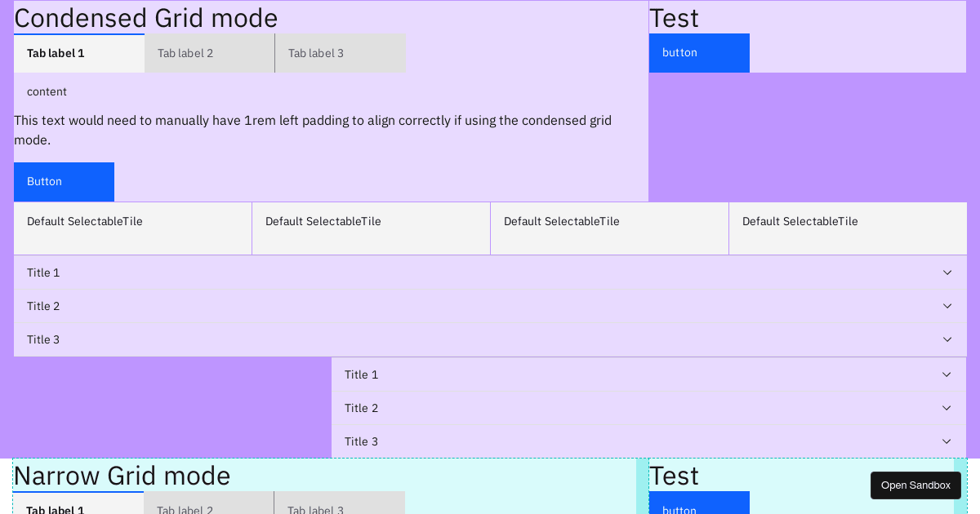Select the third Default SelectableTile
The height and width of the screenshot is (514, 980).
[x=609, y=228]
